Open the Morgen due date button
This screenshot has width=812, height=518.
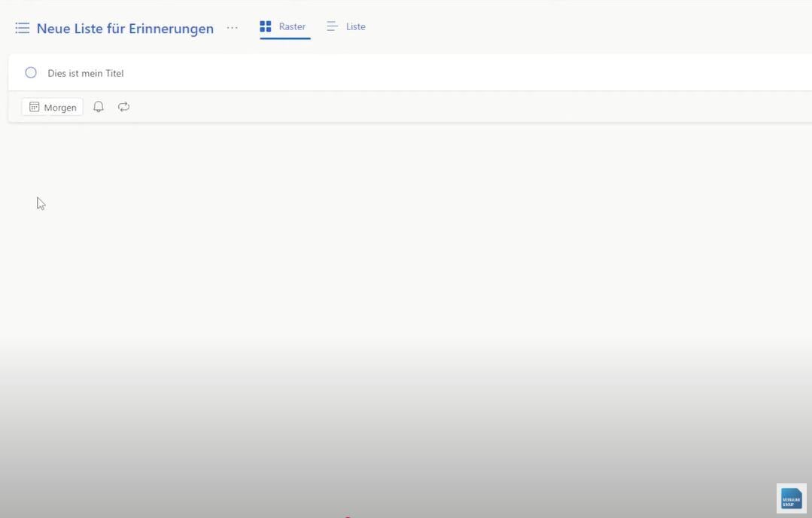pos(53,107)
